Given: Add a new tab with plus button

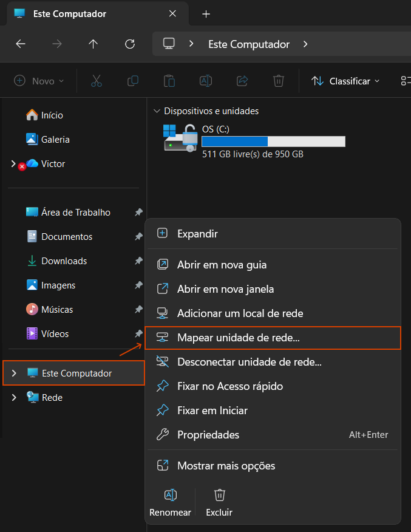Looking at the screenshot, I should coord(206,13).
